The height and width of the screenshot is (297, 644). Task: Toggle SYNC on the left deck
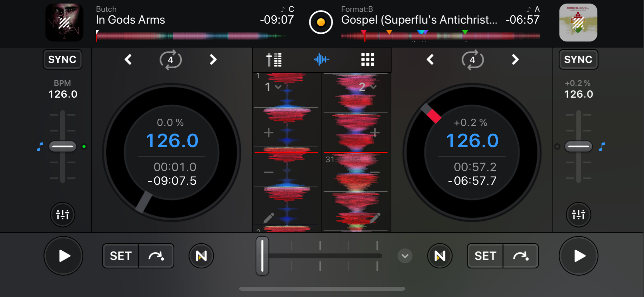point(62,60)
